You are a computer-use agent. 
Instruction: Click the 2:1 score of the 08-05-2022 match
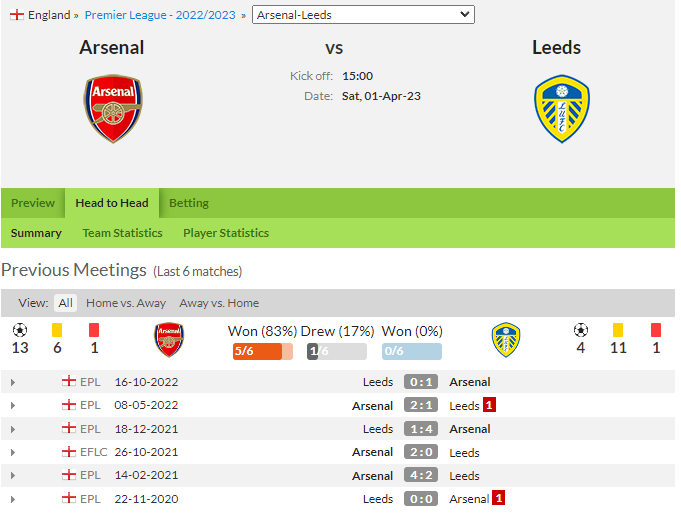tap(421, 405)
